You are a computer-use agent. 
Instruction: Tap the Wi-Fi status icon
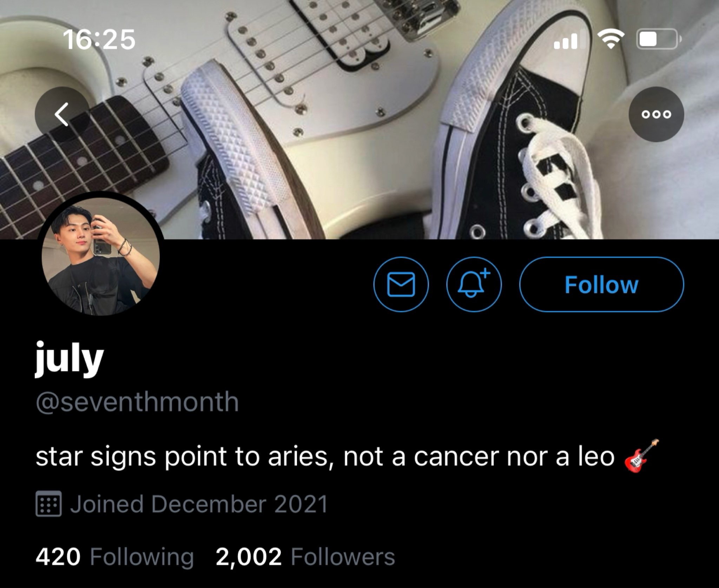611,39
